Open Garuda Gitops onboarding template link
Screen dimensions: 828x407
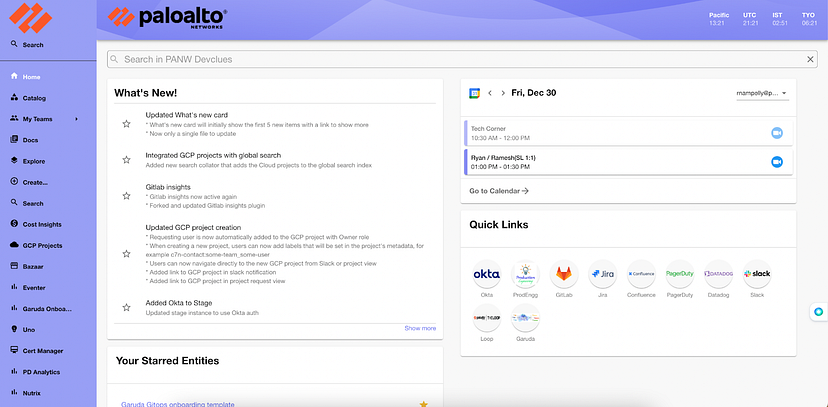click(177, 404)
